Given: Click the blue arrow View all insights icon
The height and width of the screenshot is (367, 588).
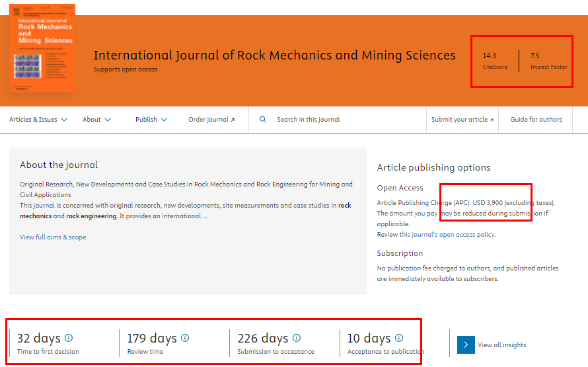Looking at the screenshot, I should coord(466,345).
